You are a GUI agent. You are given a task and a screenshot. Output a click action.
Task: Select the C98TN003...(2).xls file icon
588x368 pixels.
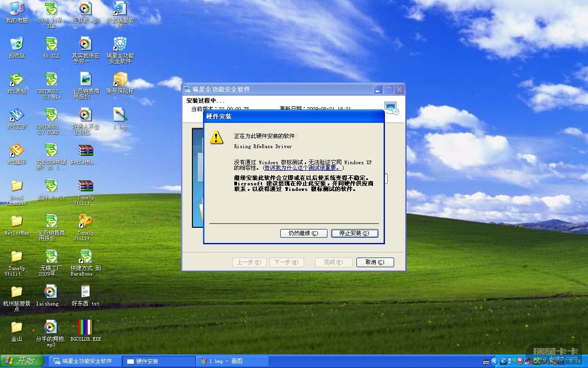(51, 86)
